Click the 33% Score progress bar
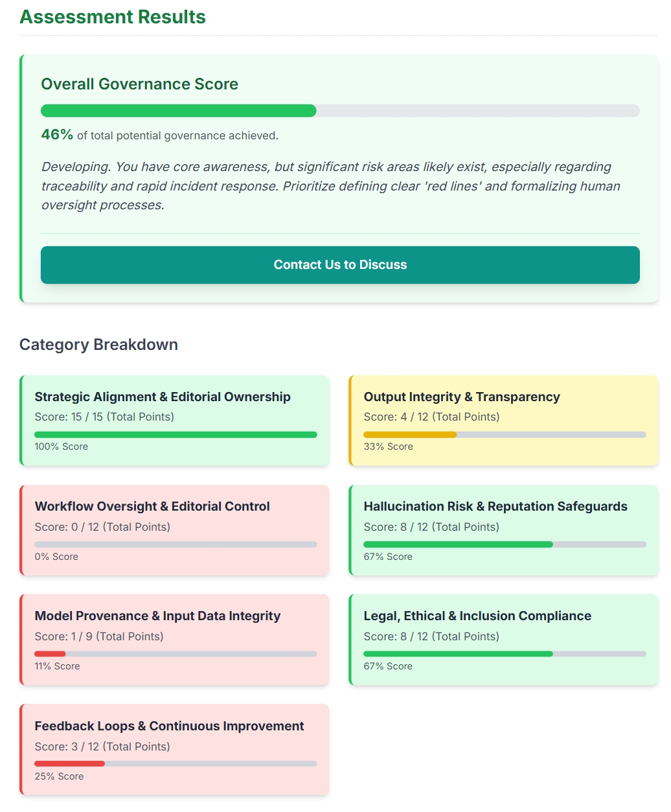 coord(504,435)
